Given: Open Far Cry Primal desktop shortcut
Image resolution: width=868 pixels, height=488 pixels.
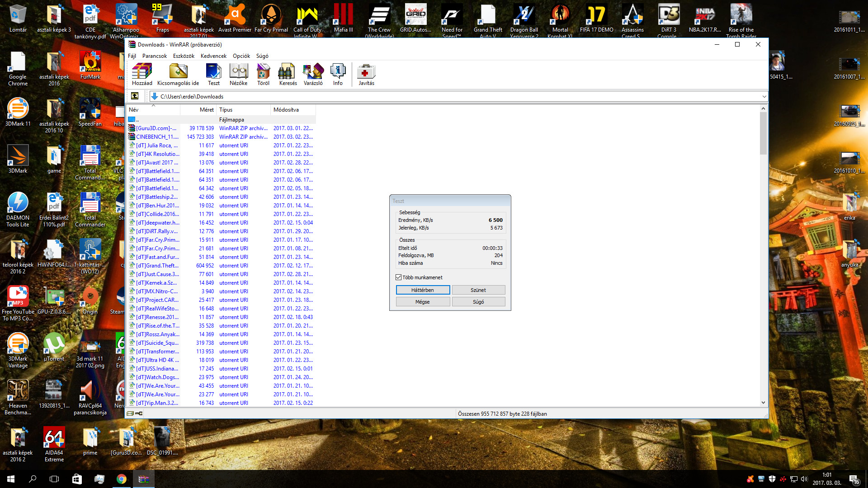Looking at the screenshot, I should click(x=271, y=19).
